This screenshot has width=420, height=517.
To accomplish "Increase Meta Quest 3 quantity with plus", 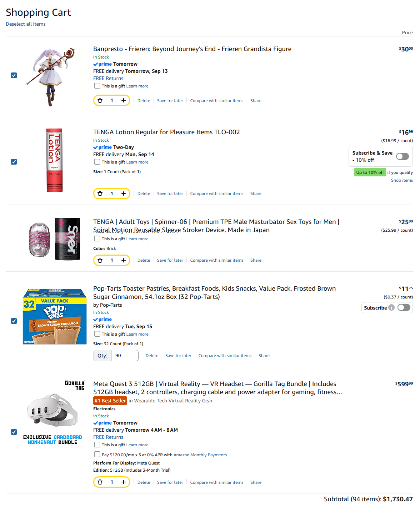I will click(124, 482).
